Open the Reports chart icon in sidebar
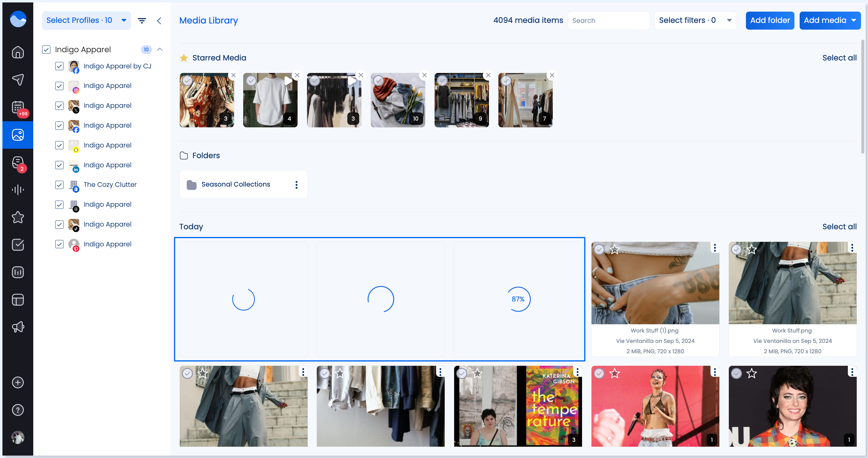This screenshot has height=458, width=868. [x=18, y=272]
